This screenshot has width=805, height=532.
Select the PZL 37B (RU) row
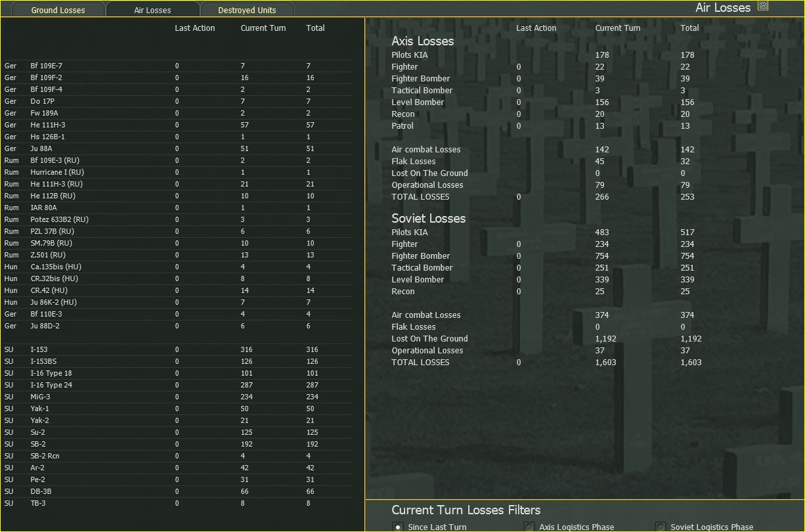[x=177, y=231]
